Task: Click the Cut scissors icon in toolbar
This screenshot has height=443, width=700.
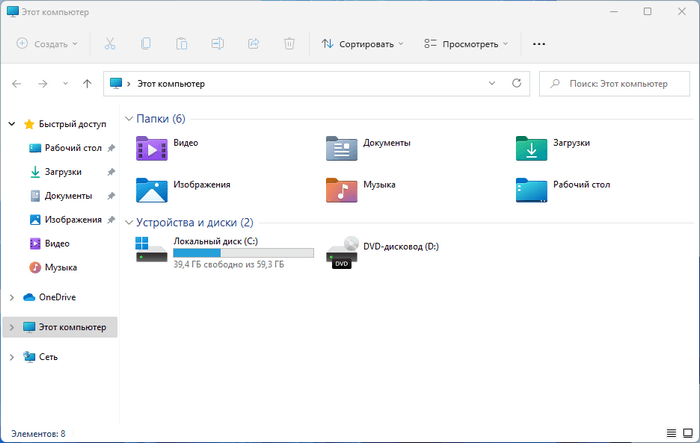Action: pyautogui.click(x=110, y=44)
